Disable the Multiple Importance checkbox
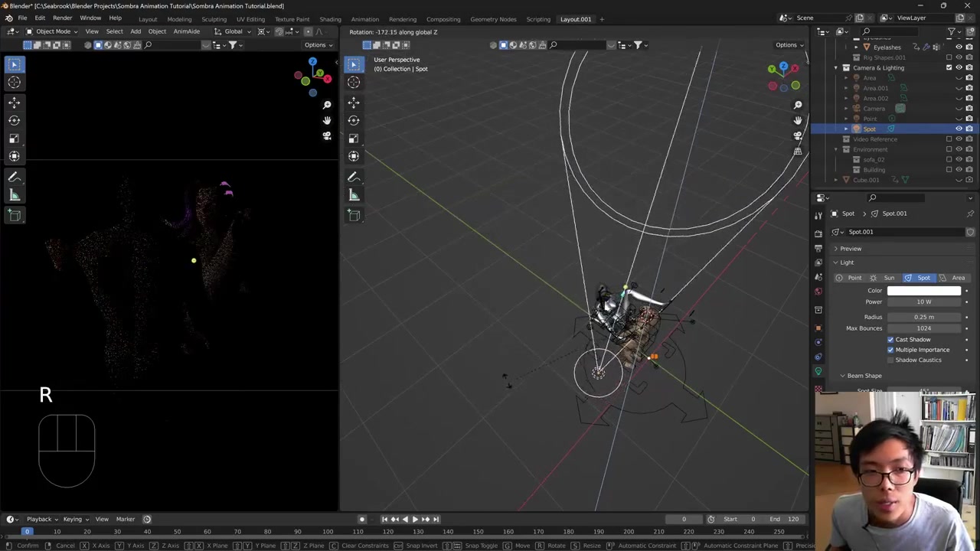Screen dimensions: 980x551 [x=890, y=350]
